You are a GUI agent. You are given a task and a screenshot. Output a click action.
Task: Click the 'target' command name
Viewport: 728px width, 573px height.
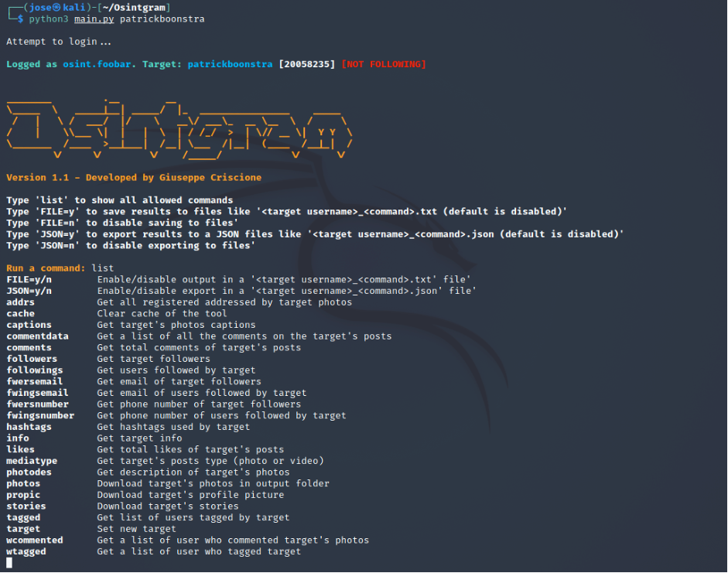(x=23, y=528)
